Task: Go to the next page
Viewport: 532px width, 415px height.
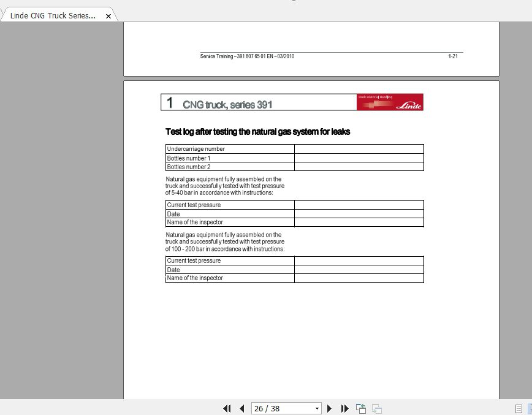Action: coord(329,408)
